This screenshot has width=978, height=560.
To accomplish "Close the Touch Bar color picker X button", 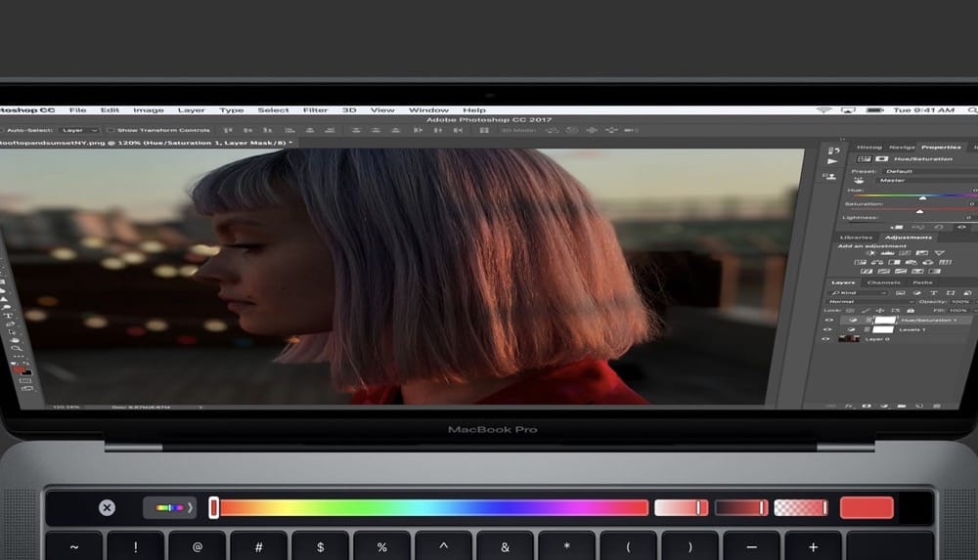I will pos(107,507).
